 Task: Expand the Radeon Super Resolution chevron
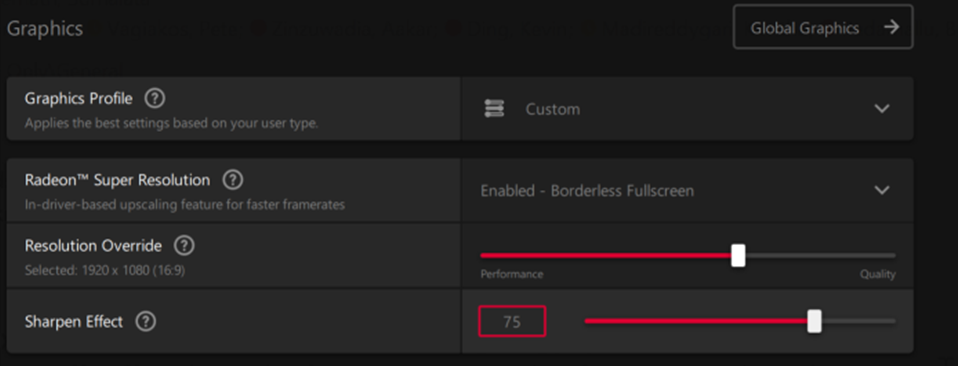tap(882, 190)
